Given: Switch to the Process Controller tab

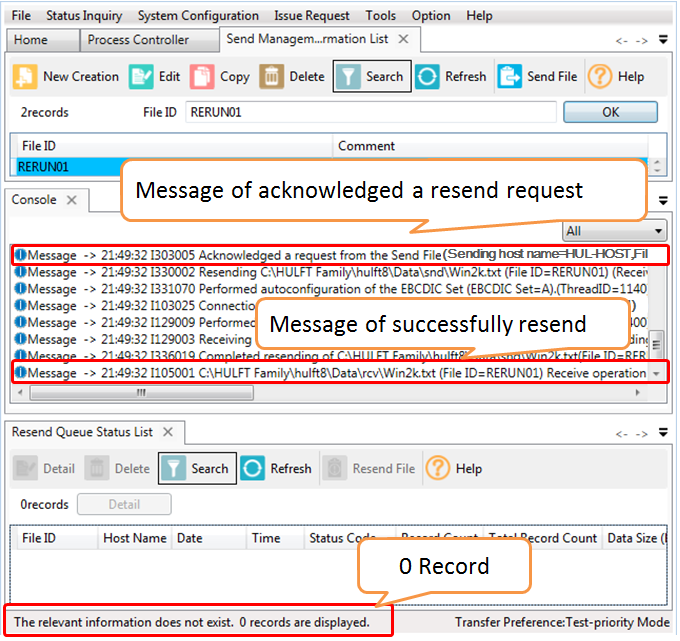Looking at the screenshot, I should (x=138, y=40).
